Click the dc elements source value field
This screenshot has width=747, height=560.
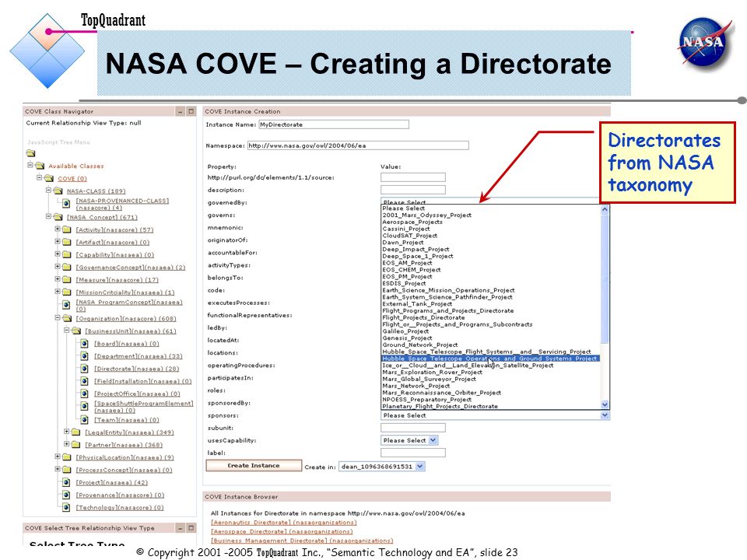[x=413, y=177]
